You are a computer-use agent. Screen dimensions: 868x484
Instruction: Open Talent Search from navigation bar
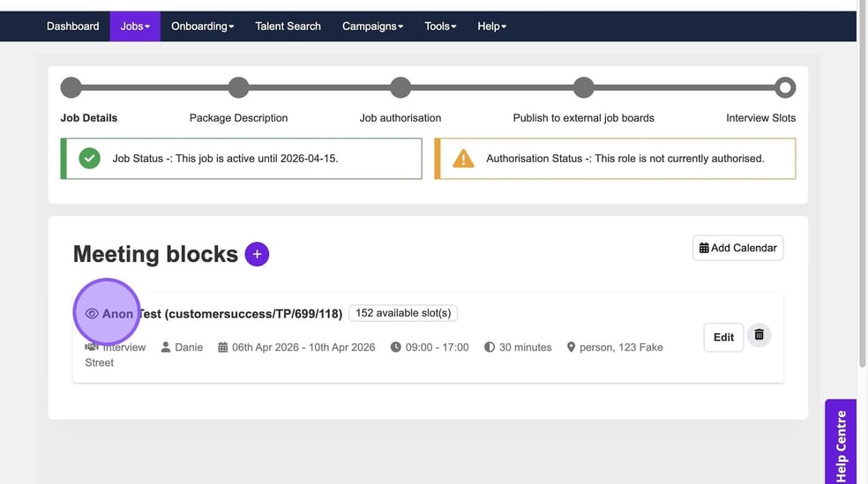288,26
